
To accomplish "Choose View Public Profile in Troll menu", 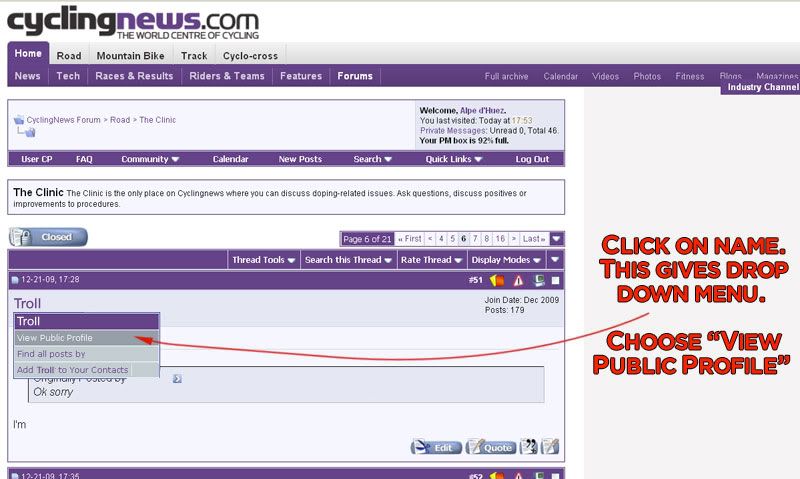I will pyautogui.click(x=87, y=338).
